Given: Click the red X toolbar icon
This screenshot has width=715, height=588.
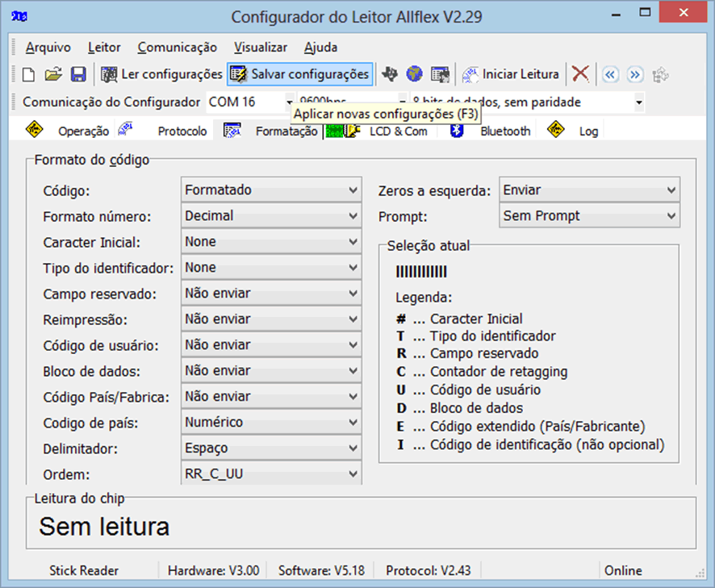Looking at the screenshot, I should 580,74.
